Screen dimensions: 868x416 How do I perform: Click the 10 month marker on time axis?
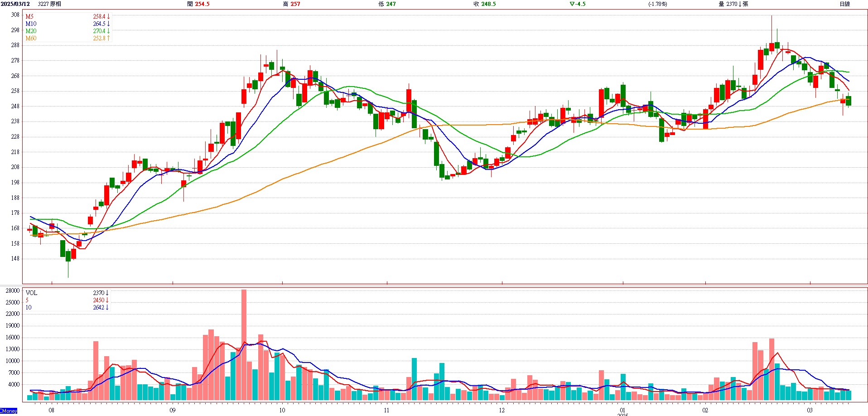point(282,410)
